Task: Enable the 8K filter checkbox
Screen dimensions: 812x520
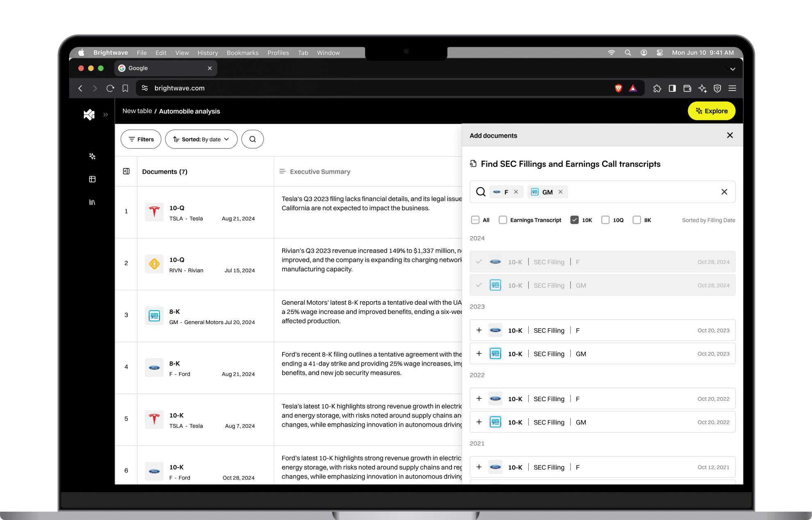Action: click(x=637, y=220)
